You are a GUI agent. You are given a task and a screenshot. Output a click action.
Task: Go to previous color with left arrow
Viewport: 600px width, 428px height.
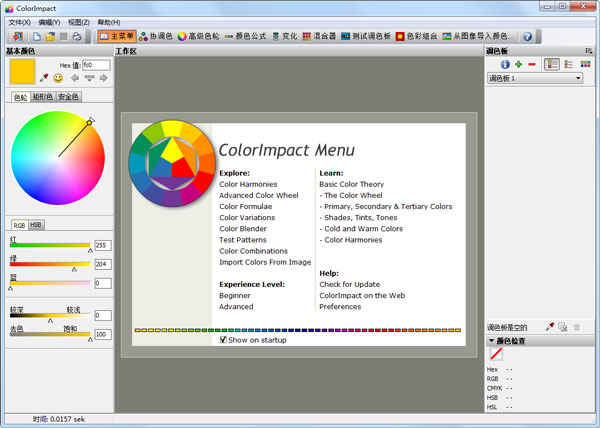tap(75, 78)
